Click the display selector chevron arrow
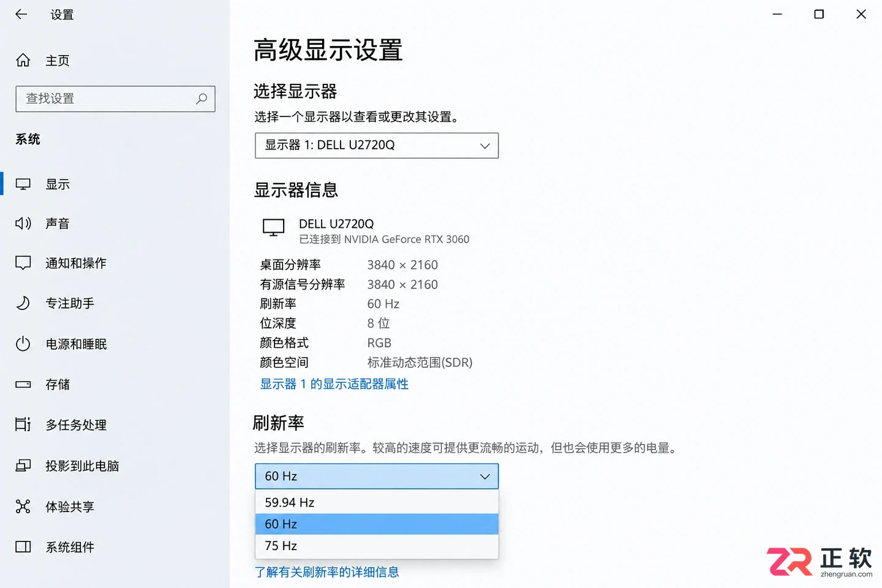 485,146
